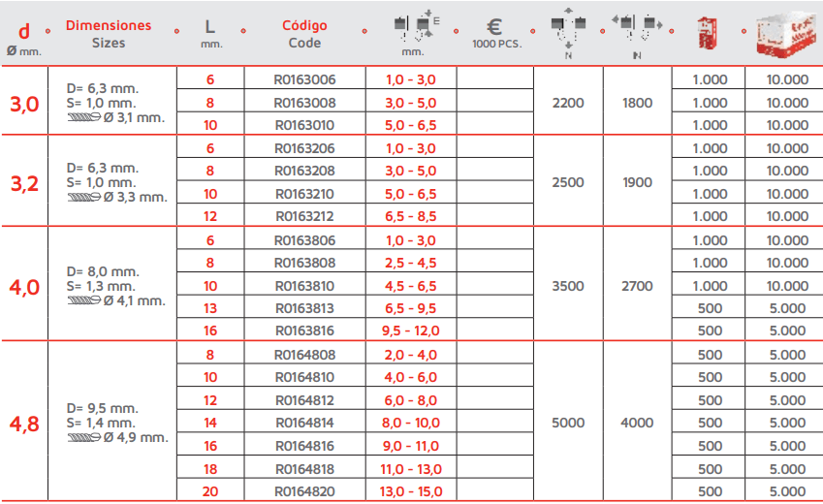Click length 14 in the R0164814 row
Screen dimensions: 823x504
pos(210,424)
